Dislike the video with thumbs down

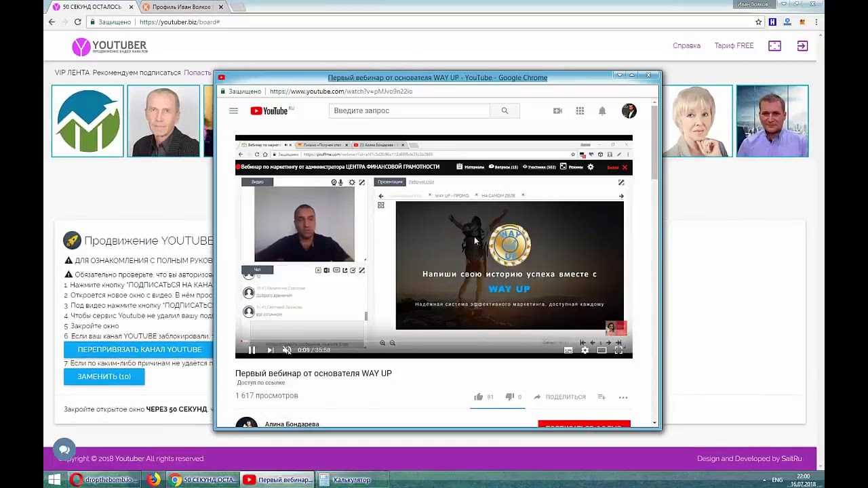tap(510, 396)
